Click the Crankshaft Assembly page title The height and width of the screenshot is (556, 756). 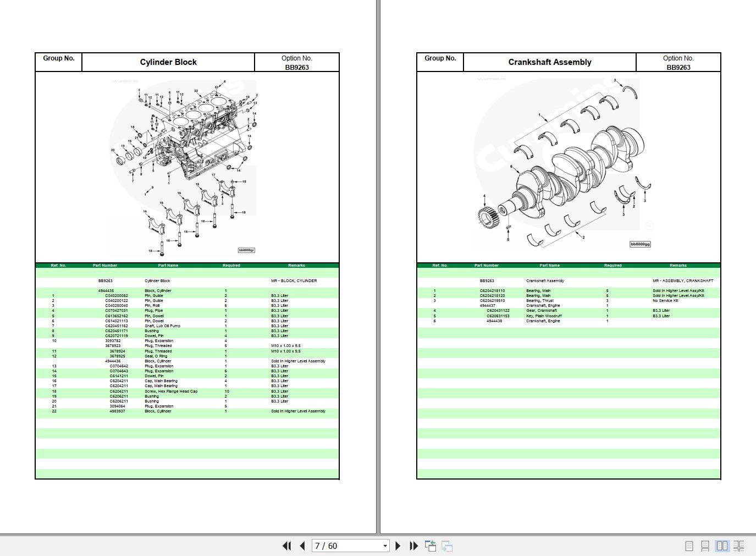point(550,62)
